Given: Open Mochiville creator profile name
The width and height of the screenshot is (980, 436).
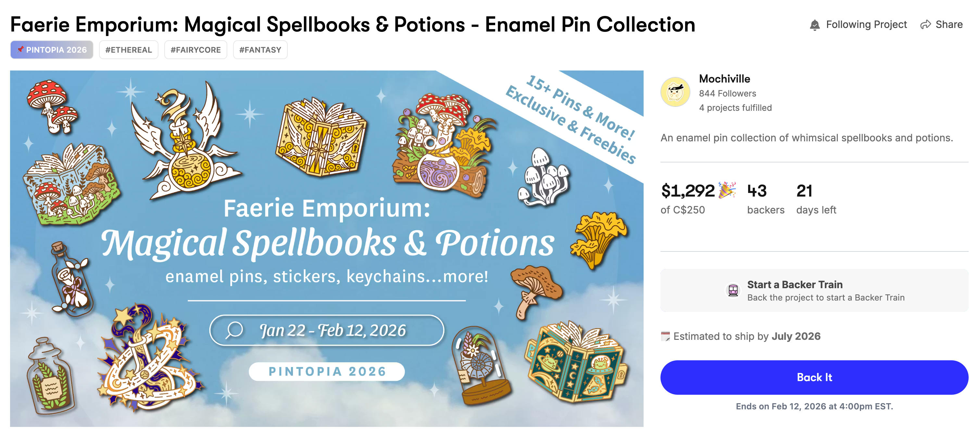Looking at the screenshot, I should (724, 79).
